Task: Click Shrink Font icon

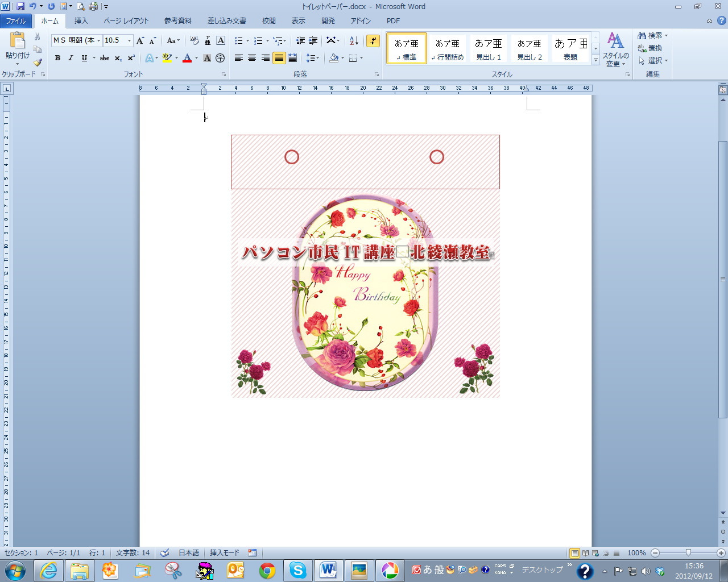Action: (x=152, y=40)
